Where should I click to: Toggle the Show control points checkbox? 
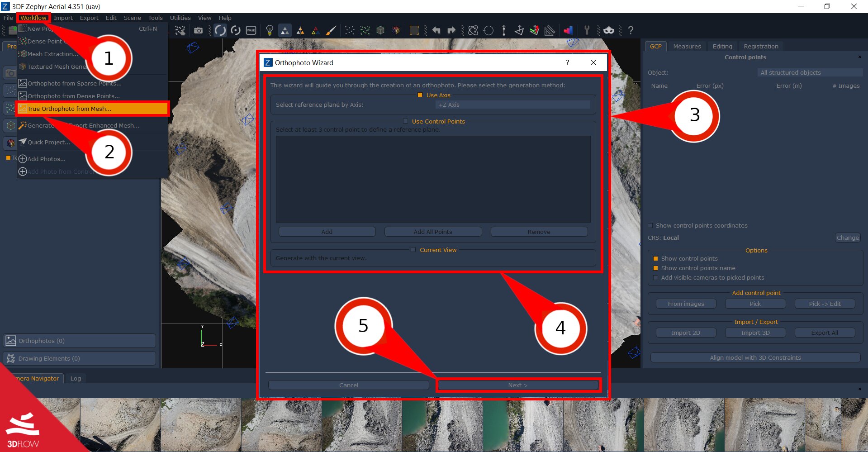pyautogui.click(x=655, y=258)
